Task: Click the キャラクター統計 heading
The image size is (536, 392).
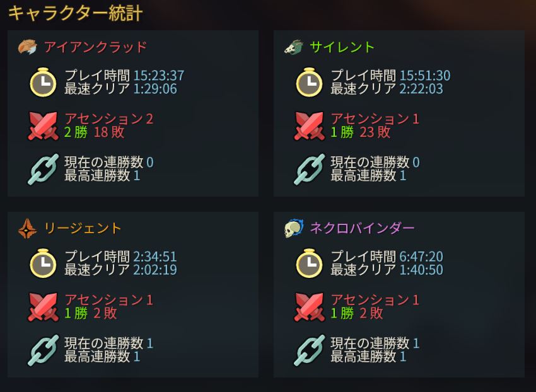Action: 75,14
